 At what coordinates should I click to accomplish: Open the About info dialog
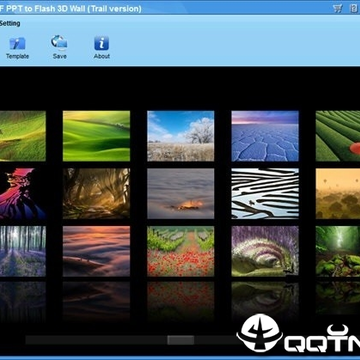tap(102, 48)
